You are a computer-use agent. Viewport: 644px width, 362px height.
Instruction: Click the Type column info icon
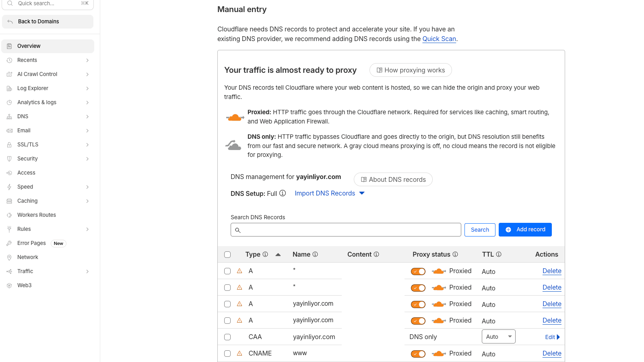pos(265,254)
